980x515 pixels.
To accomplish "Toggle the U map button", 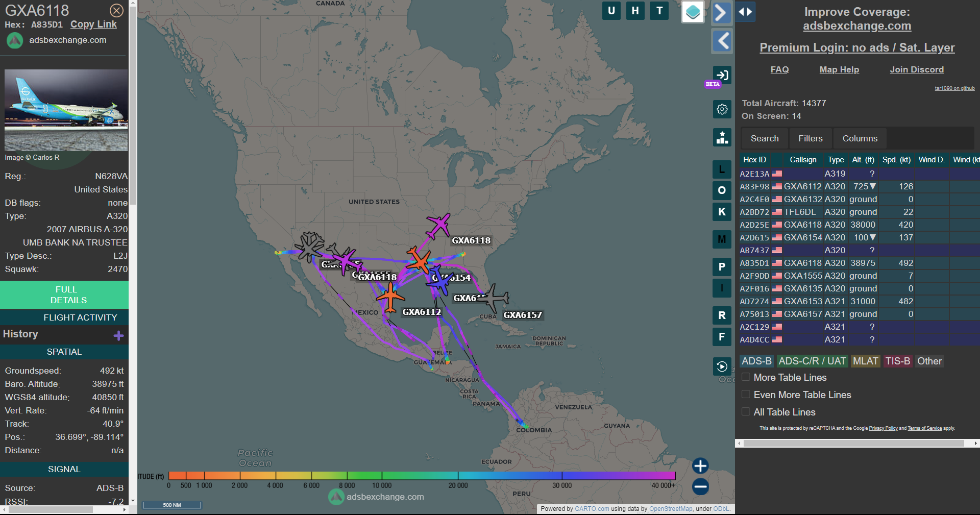I will [611, 11].
